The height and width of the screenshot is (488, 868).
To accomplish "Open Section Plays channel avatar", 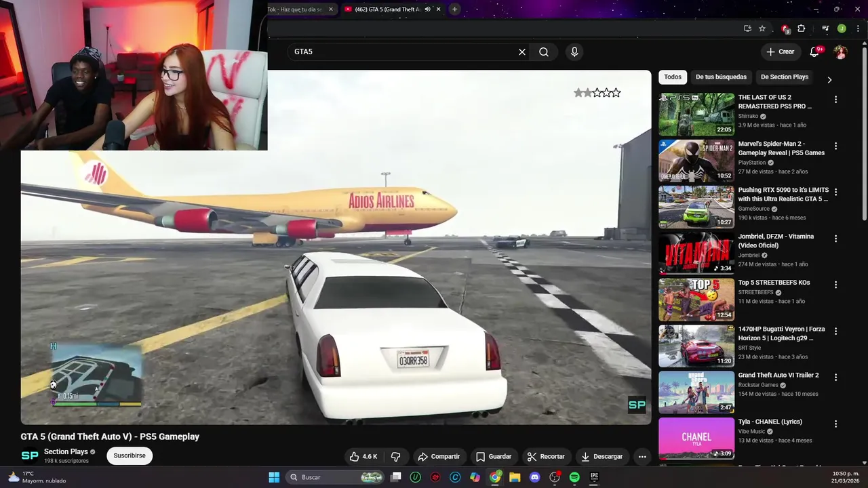I will pyautogui.click(x=30, y=455).
